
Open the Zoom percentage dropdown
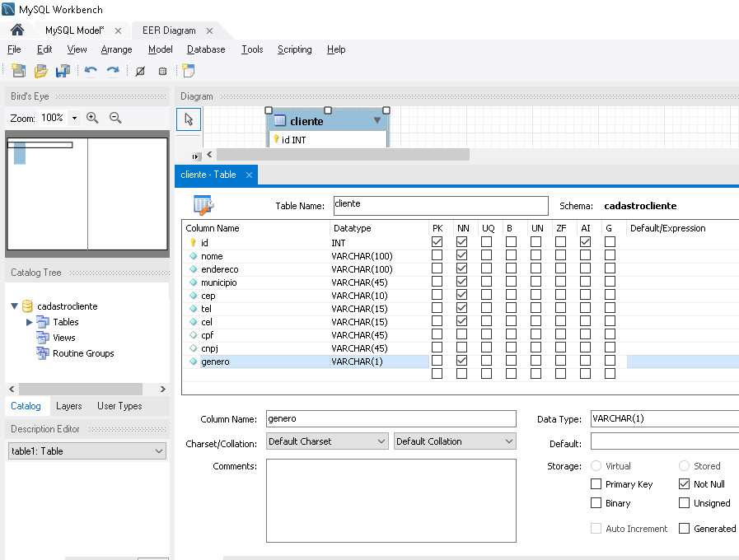pos(74,118)
